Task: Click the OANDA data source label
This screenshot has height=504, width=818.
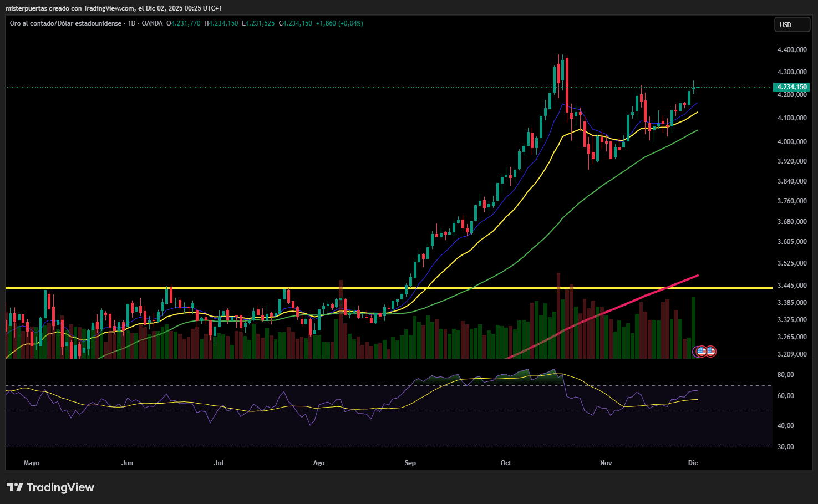Action: point(152,23)
